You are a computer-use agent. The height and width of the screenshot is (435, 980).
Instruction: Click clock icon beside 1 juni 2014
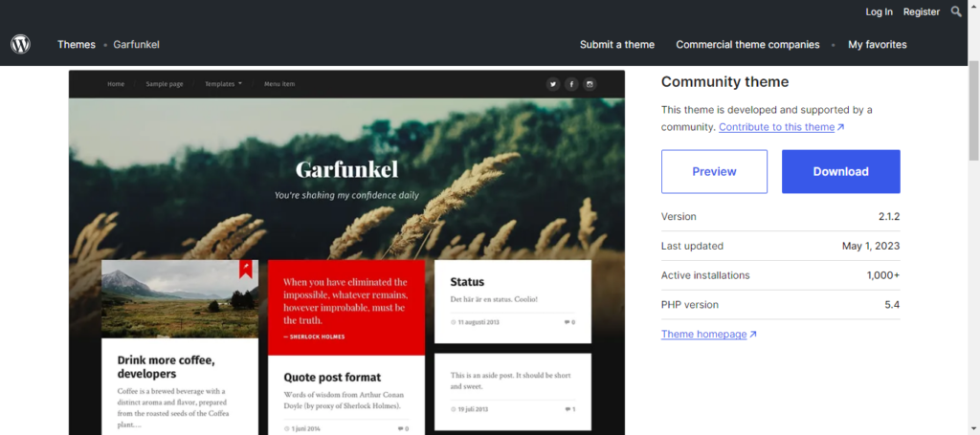pyautogui.click(x=287, y=428)
